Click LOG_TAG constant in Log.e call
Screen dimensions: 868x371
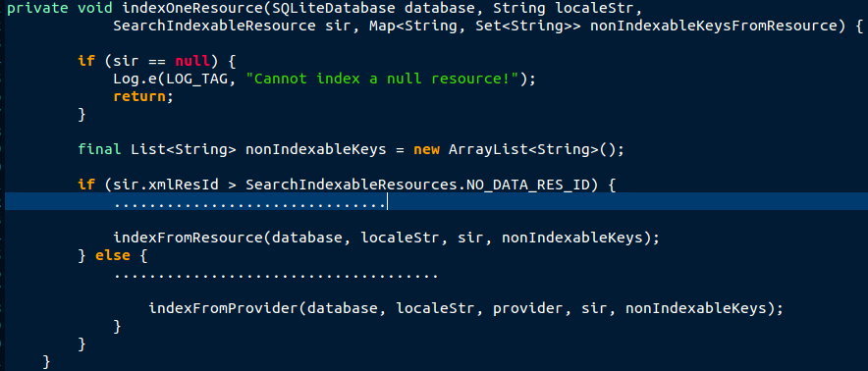coord(197,79)
